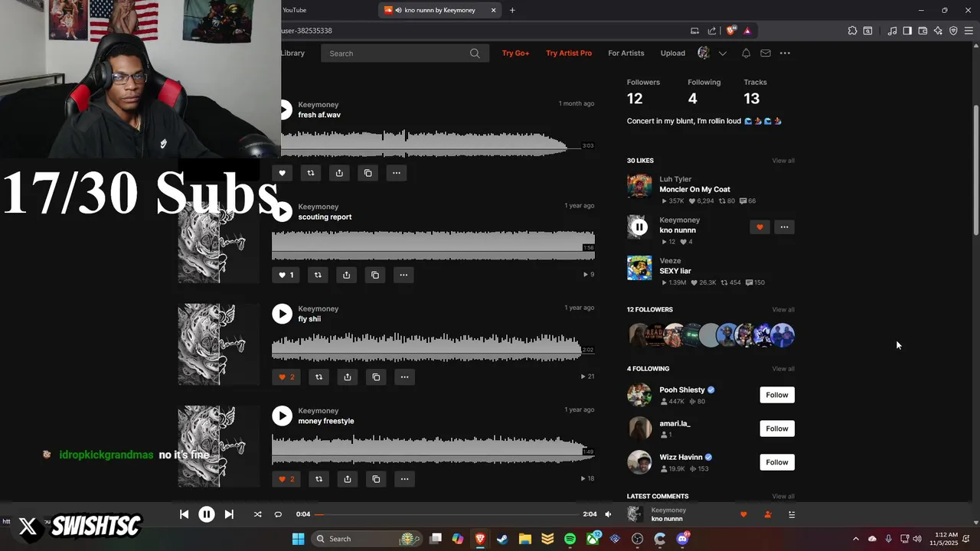Unlike current track in bottom player

pyautogui.click(x=743, y=514)
